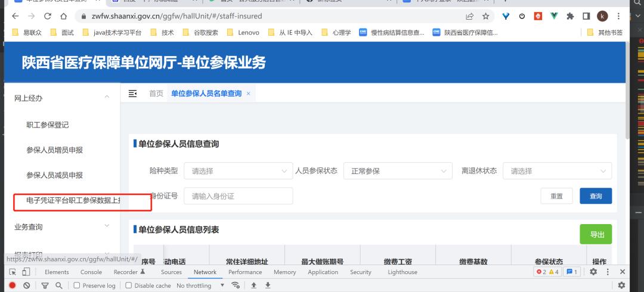Collapse the sidebar with the hamburger icon
Image resolution: width=644 pixels, height=292 pixels.
[x=132, y=94]
